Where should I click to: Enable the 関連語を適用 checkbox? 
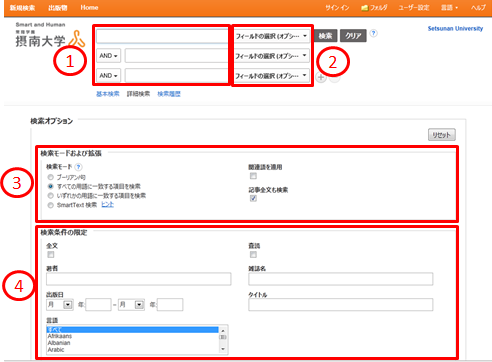pyautogui.click(x=253, y=176)
